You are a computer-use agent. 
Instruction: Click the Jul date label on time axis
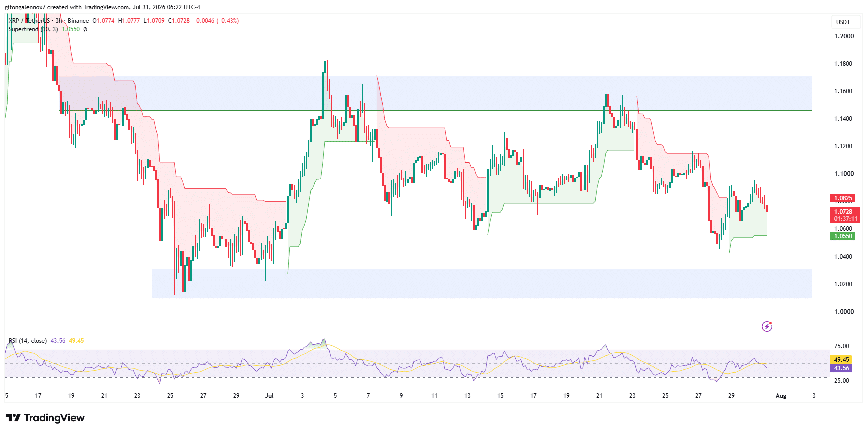[x=269, y=396]
